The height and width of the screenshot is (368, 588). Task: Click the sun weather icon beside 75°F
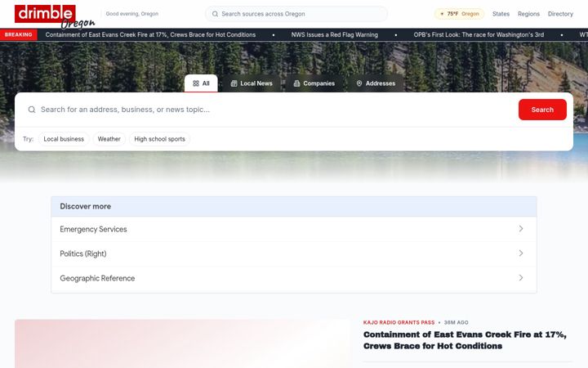click(x=442, y=14)
